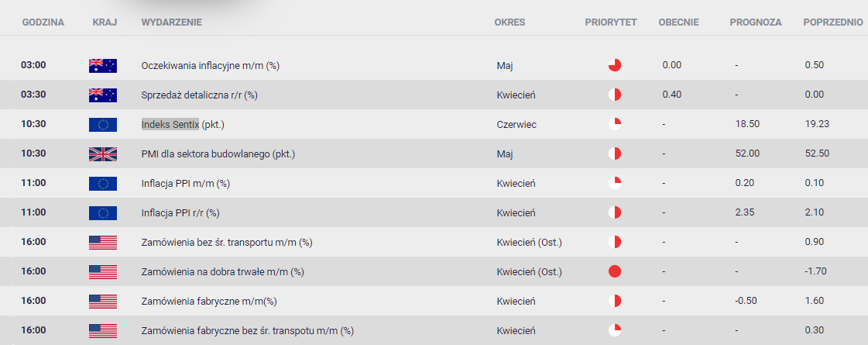The height and width of the screenshot is (345, 868).
Task: Sort by the PRIORYTET column header
Action: 611,22
